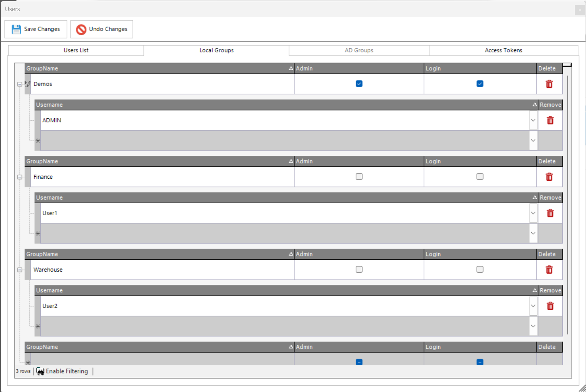Enable Login checkbox for Finance group

(x=480, y=177)
